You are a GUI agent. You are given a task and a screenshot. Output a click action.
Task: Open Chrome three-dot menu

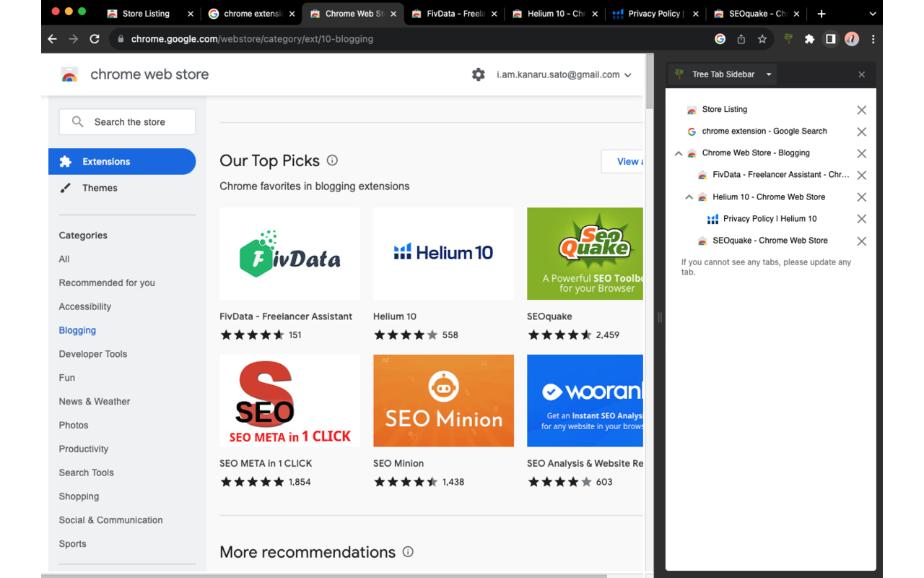[x=873, y=39]
